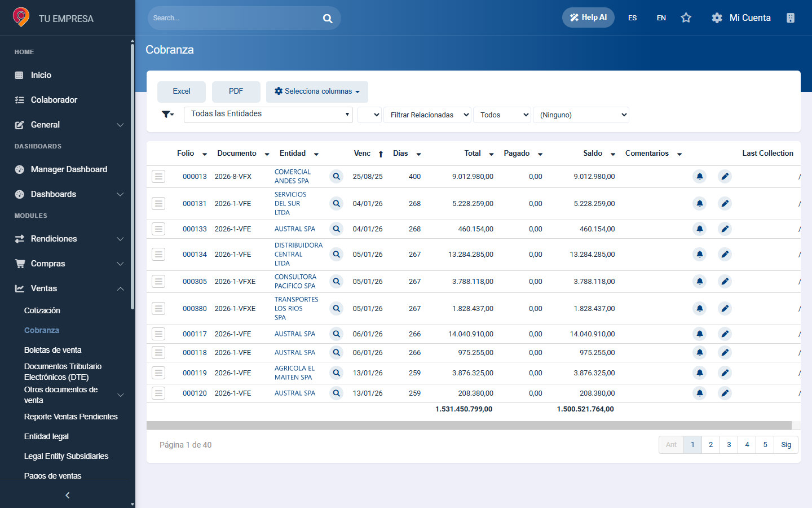
Task: Sort by Venc column arrow
Action: [381, 154]
